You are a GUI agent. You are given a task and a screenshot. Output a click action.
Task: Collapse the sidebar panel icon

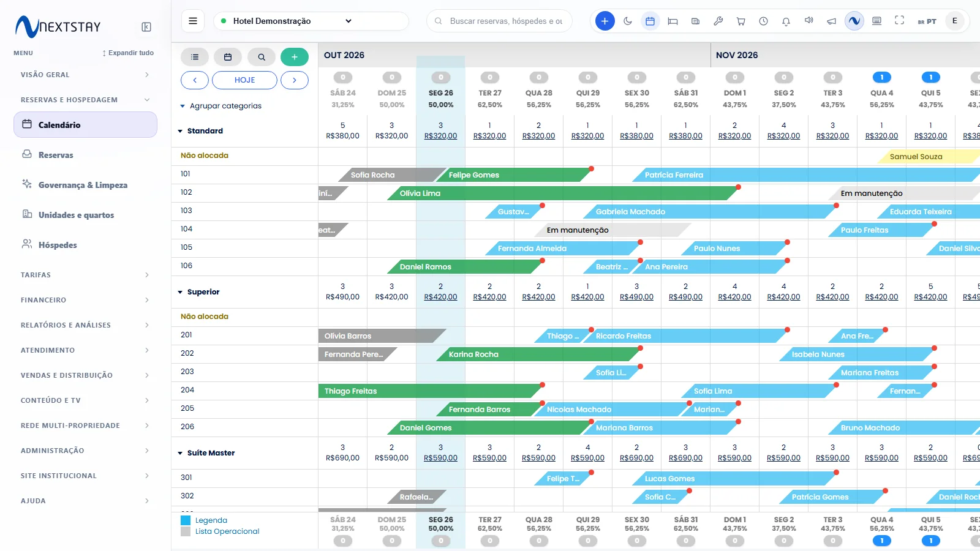pos(146,27)
